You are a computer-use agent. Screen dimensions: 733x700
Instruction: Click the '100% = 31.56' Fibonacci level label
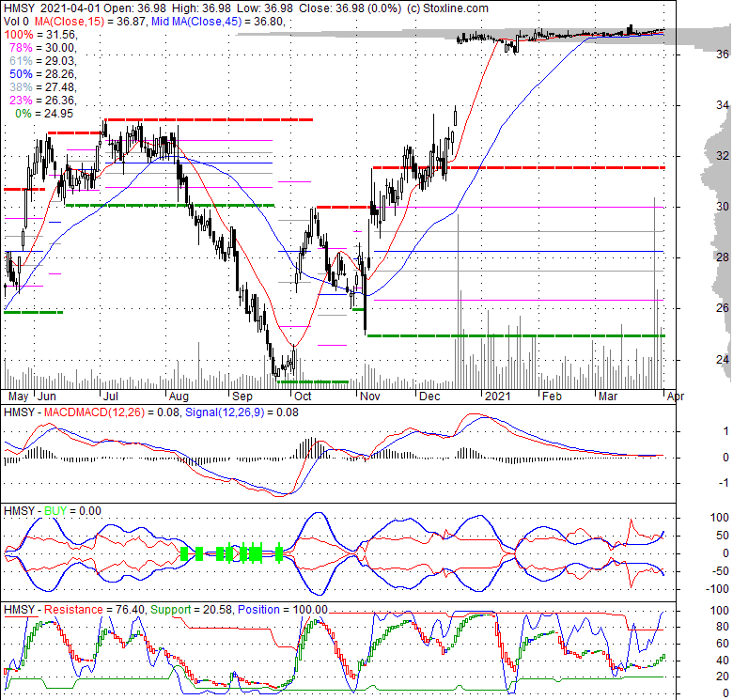(41, 35)
